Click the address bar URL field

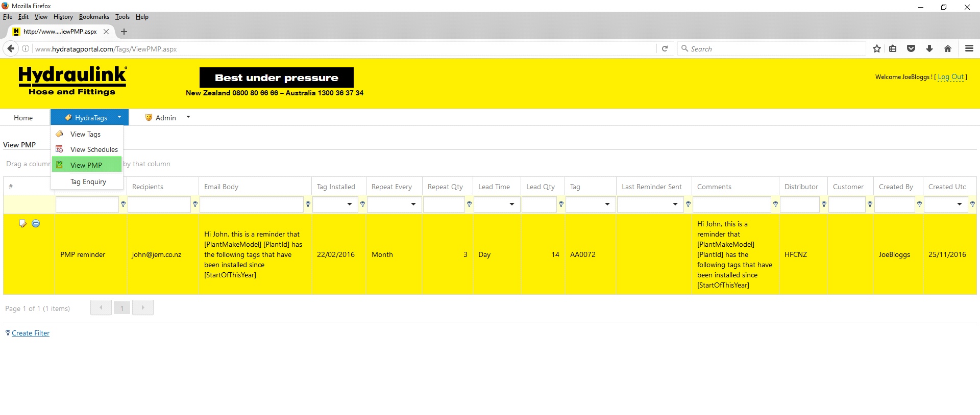tap(345, 49)
